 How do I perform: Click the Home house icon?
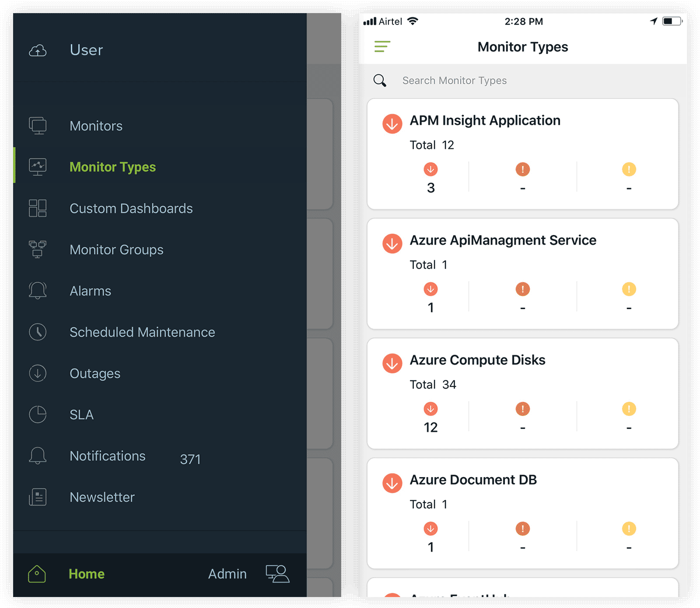point(37,574)
